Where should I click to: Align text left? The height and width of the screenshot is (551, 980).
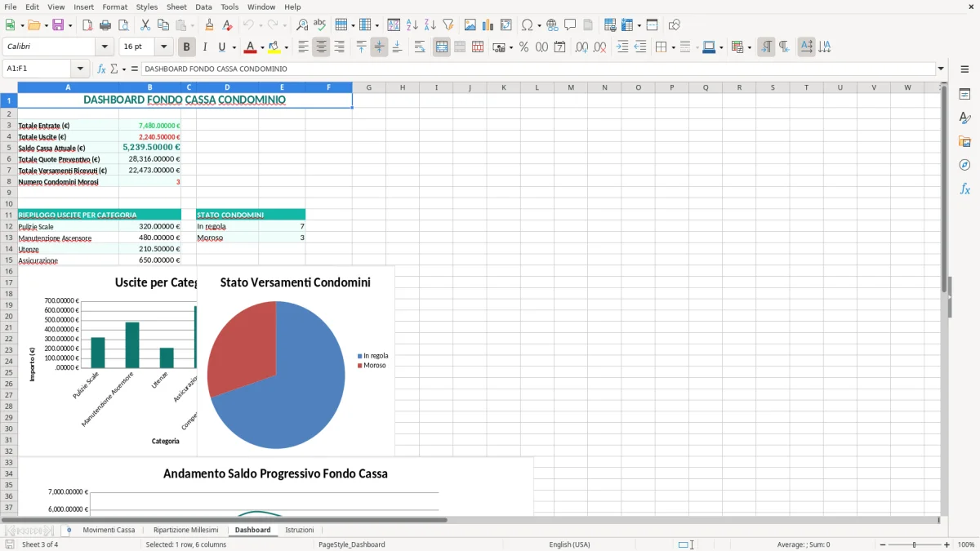tap(303, 47)
